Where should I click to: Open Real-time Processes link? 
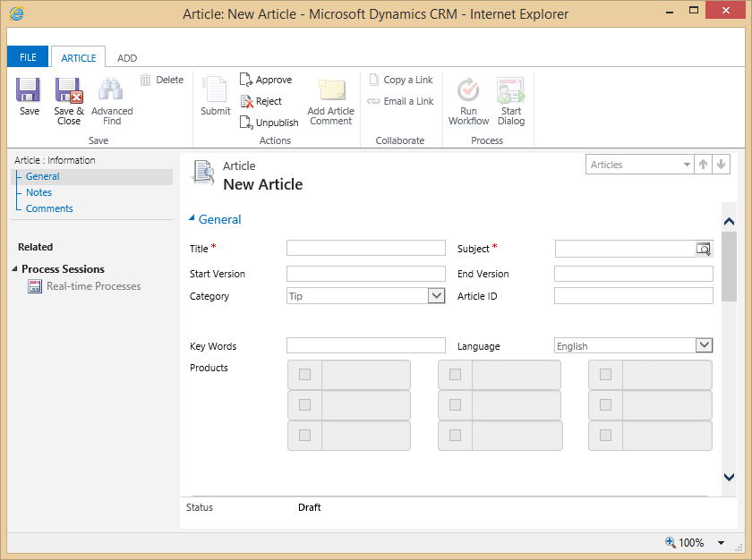[93, 286]
